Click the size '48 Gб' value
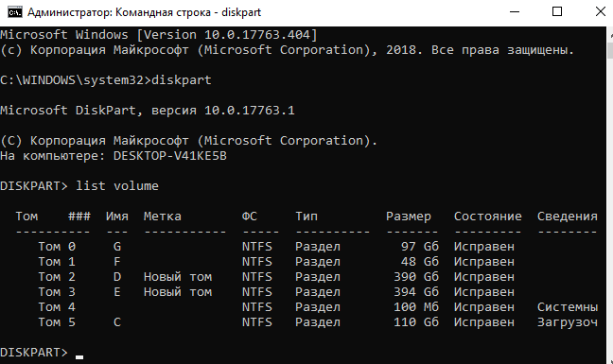The width and height of the screenshot is (613, 364). click(x=420, y=262)
